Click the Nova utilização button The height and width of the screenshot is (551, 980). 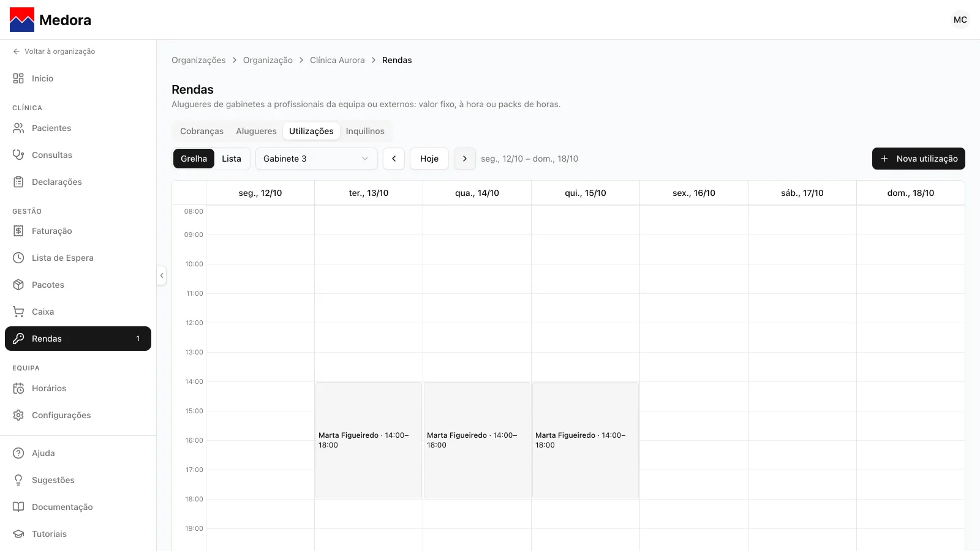click(x=919, y=159)
